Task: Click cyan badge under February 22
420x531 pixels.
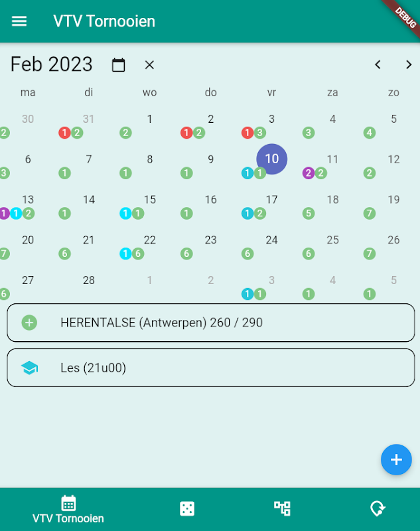Action: (125, 254)
